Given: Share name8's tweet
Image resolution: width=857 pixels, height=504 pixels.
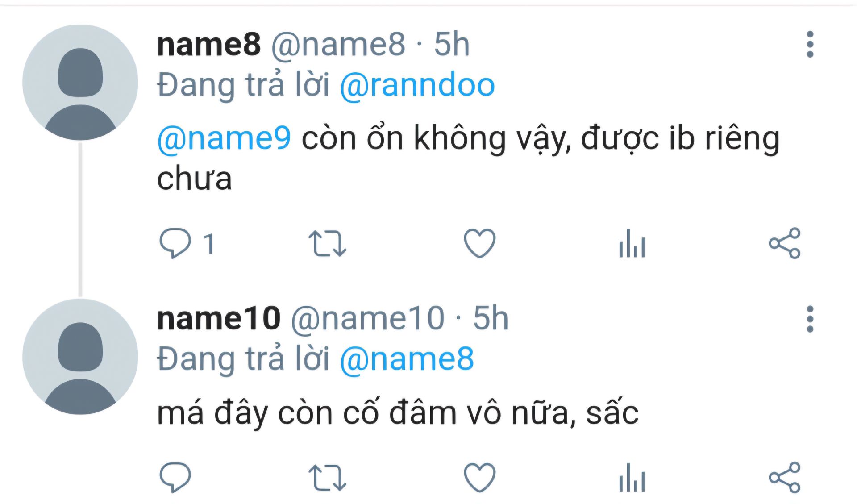Looking at the screenshot, I should [785, 243].
